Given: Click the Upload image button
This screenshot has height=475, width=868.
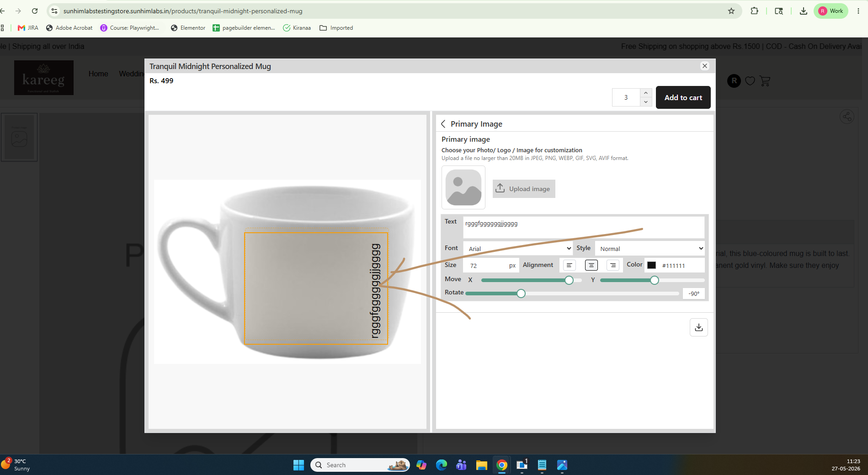Looking at the screenshot, I should [524, 189].
